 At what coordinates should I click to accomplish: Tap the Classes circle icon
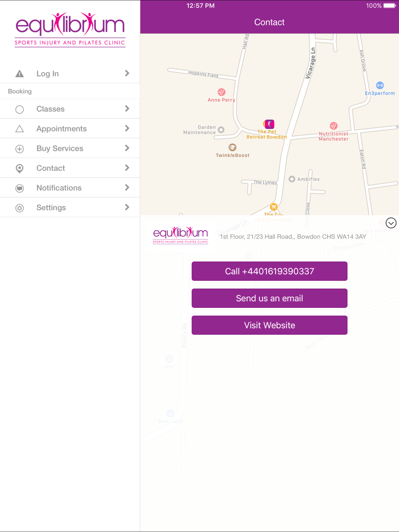click(x=20, y=109)
